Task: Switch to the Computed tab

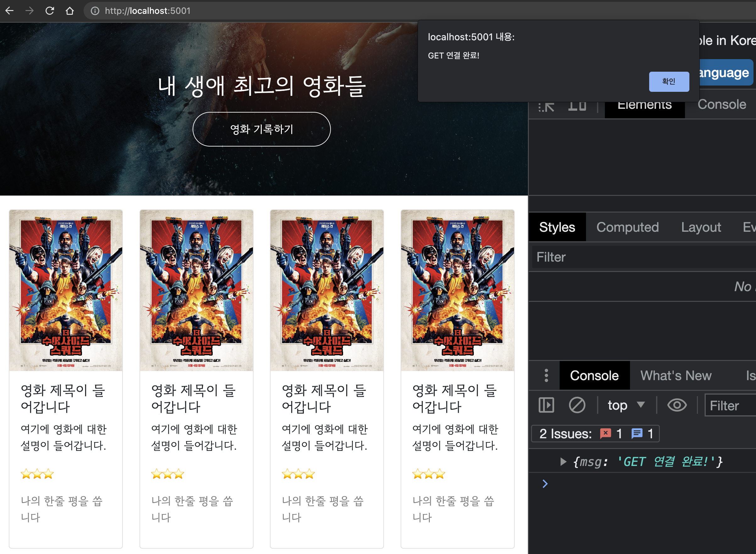Action: (x=627, y=227)
